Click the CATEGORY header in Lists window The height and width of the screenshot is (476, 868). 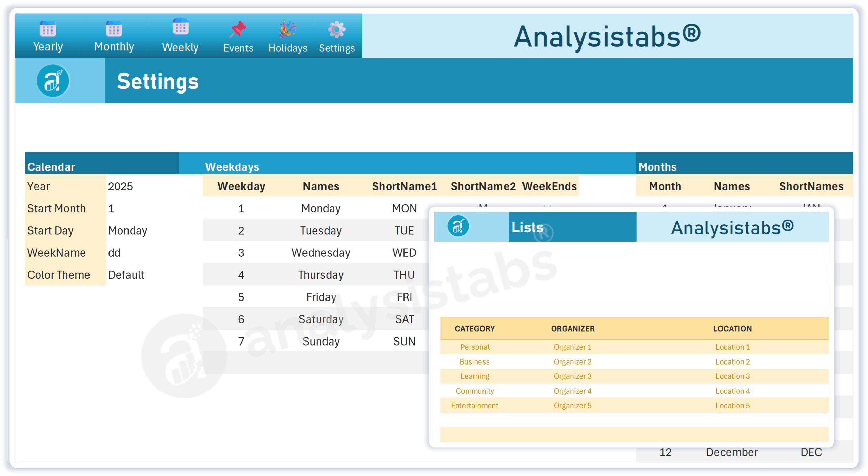tap(475, 329)
